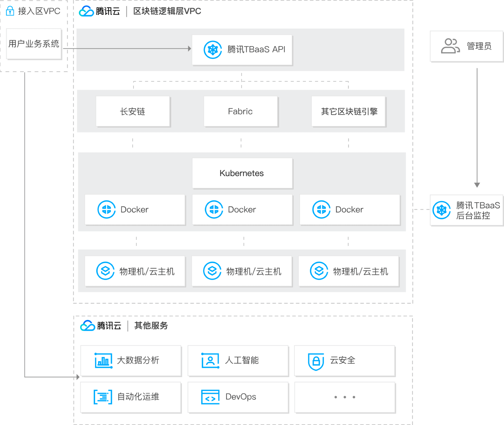Click the 管理员 people icon

[x=450, y=46]
